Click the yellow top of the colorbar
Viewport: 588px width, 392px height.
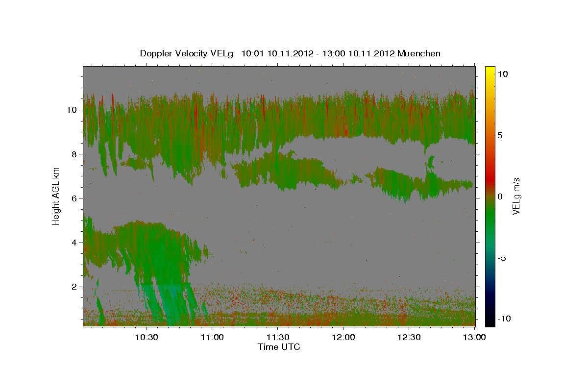490,70
